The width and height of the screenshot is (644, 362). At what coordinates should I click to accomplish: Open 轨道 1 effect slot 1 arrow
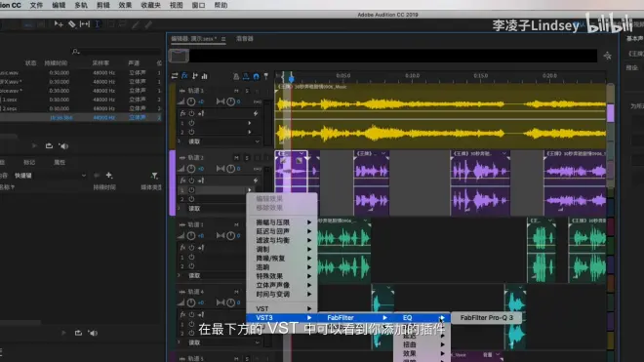pyautogui.click(x=250, y=123)
